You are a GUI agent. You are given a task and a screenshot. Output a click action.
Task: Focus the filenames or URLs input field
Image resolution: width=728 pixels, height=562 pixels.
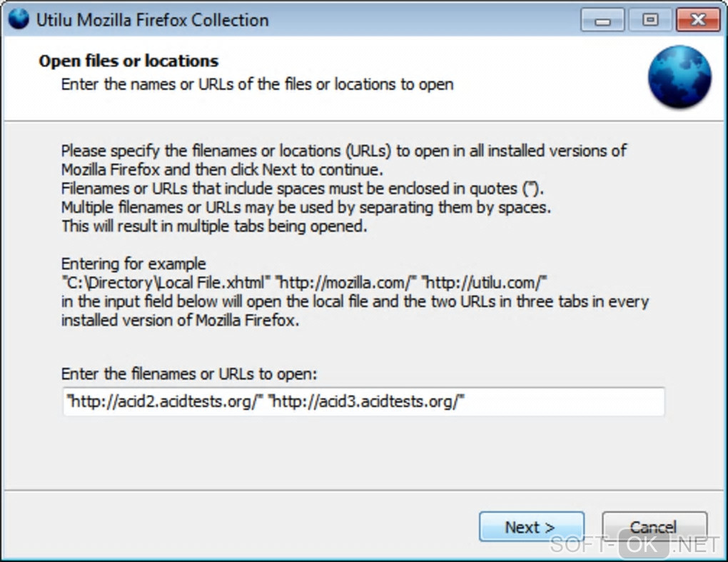[557, 402]
